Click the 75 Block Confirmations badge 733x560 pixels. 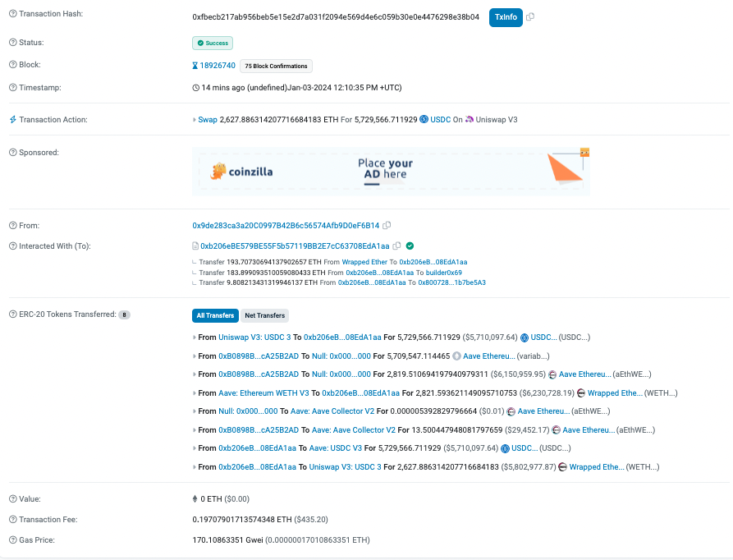pyautogui.click(x=276, y=66)
